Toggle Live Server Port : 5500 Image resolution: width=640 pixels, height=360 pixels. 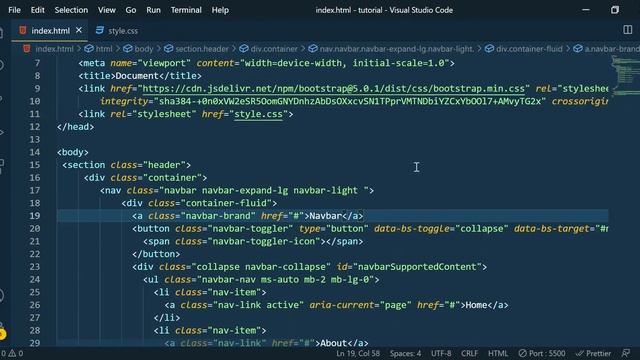click(x=542, y=353)
